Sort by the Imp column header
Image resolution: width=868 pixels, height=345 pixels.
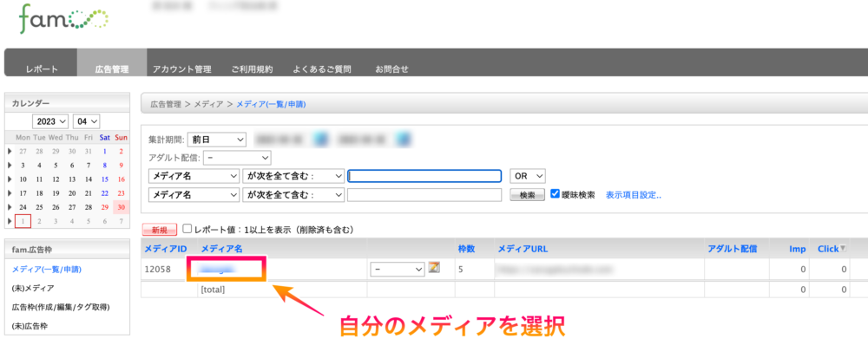click(x=797, y=249)
